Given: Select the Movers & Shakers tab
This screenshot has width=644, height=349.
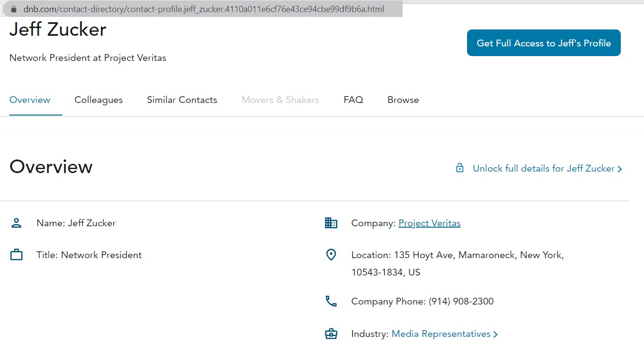Looking at the screenshot, I should point(280,100).
